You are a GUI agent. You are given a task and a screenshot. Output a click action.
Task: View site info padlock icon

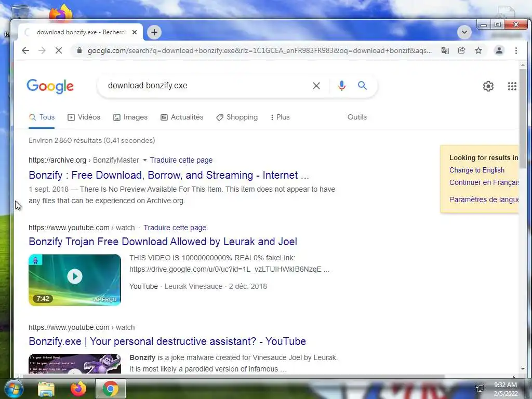[x=79, y=50]
